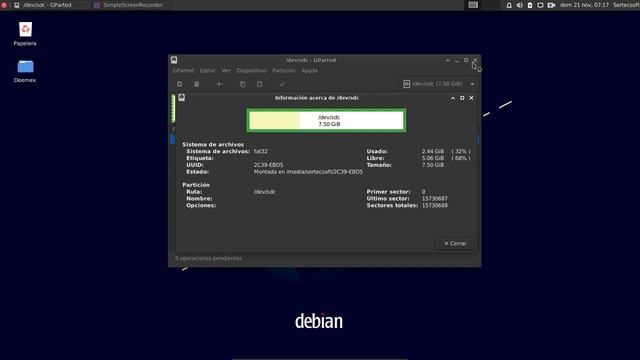Roll up the Información acerca de /dev/sdc dialog
This screenshot has width=640, height=360.
453,98
